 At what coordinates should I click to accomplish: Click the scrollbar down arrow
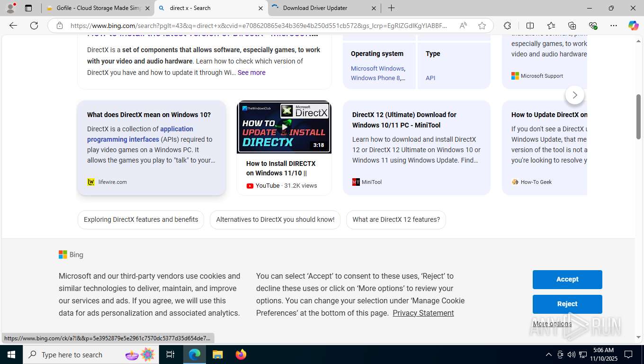point(638,337)
